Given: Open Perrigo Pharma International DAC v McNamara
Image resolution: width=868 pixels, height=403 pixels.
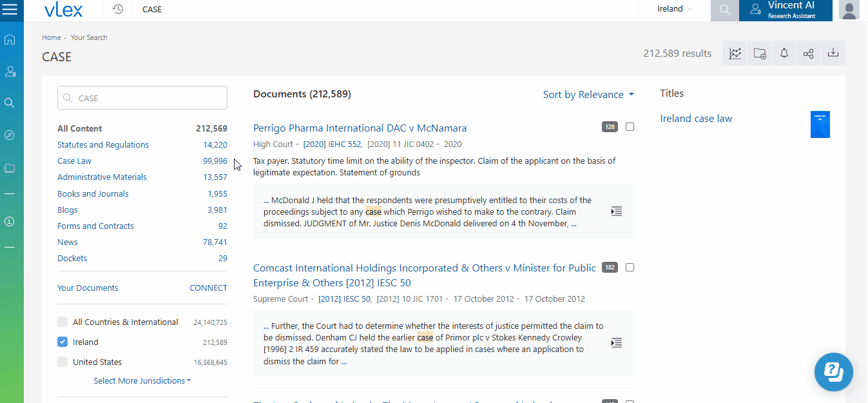Looking at the screenshot, I should click(360, 128).
